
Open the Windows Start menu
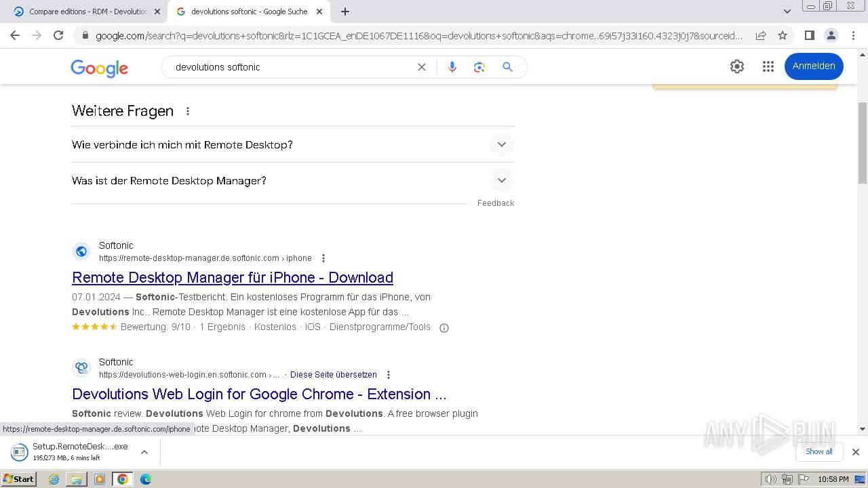[x=19, y=479]
